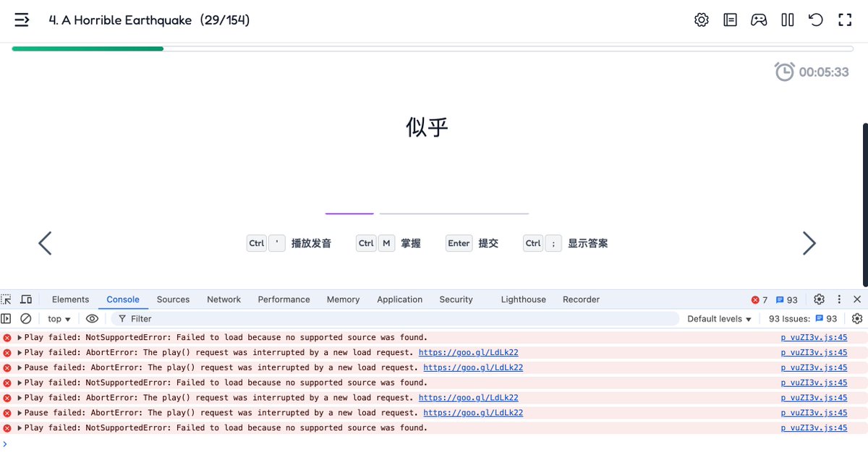Viewport: 868px width, 452px height.
Task: Open p_vuZI3v.js:45 source of last error
Action: (814, 428)
